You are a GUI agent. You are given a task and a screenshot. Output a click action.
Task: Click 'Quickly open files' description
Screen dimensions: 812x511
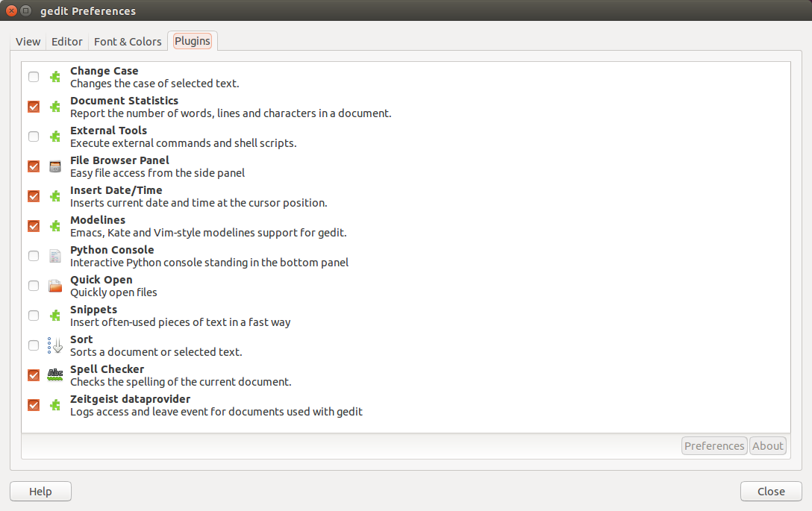click(x=113, y=292)
